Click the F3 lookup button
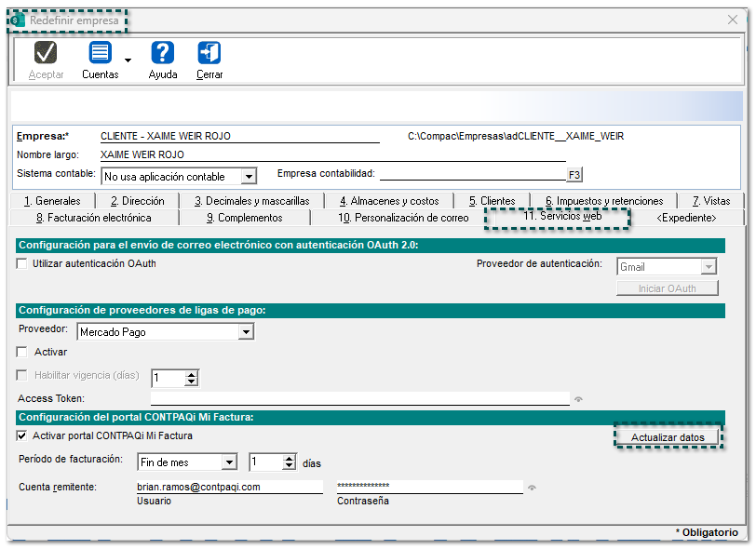 [574, 175]
